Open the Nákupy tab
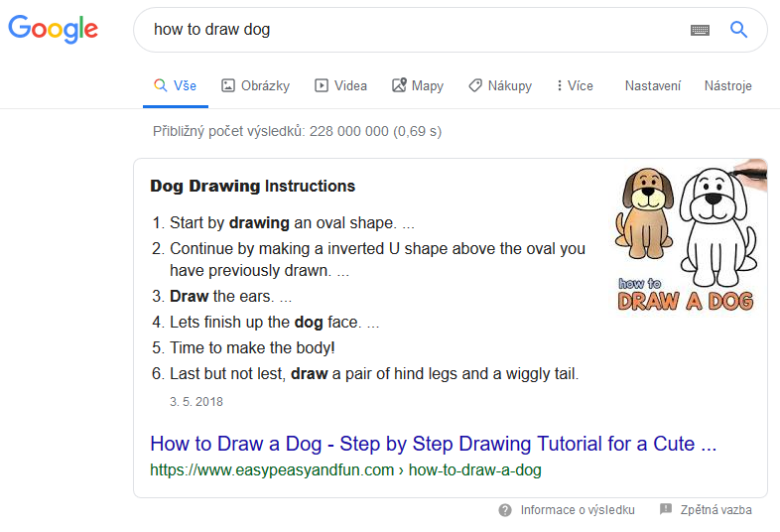This screenshot has height=532, width=780. point(500,85)
